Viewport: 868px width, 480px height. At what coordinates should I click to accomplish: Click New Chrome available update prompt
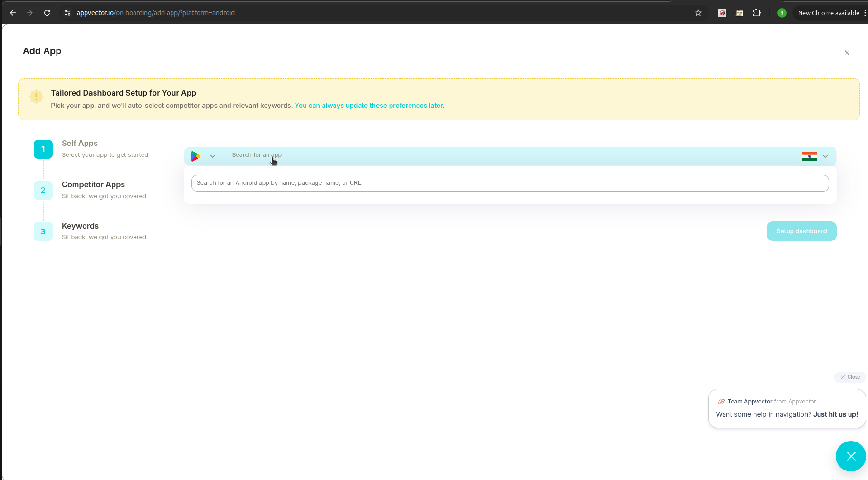tap(828, 13)
